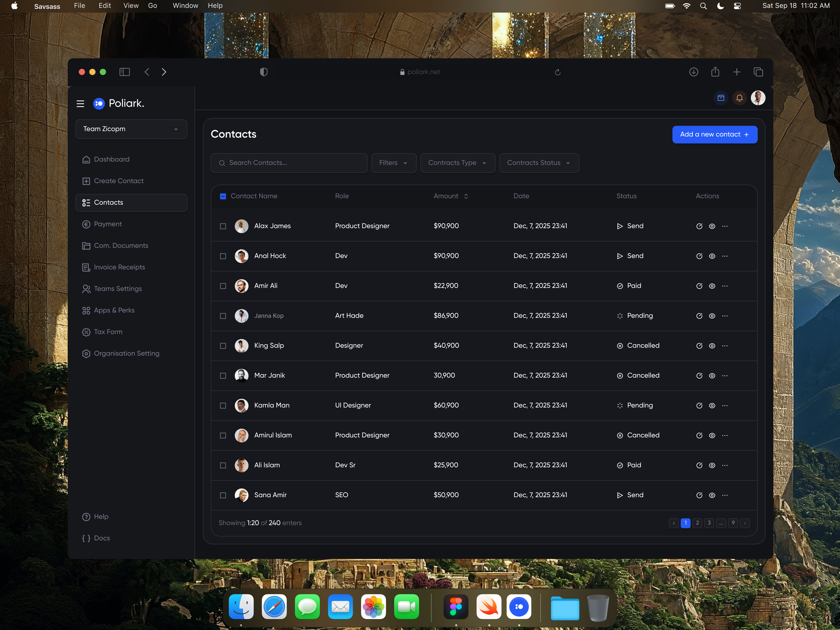Open the Contracts Status dropdown
This screenshot has height=630, width=840.
539,163
